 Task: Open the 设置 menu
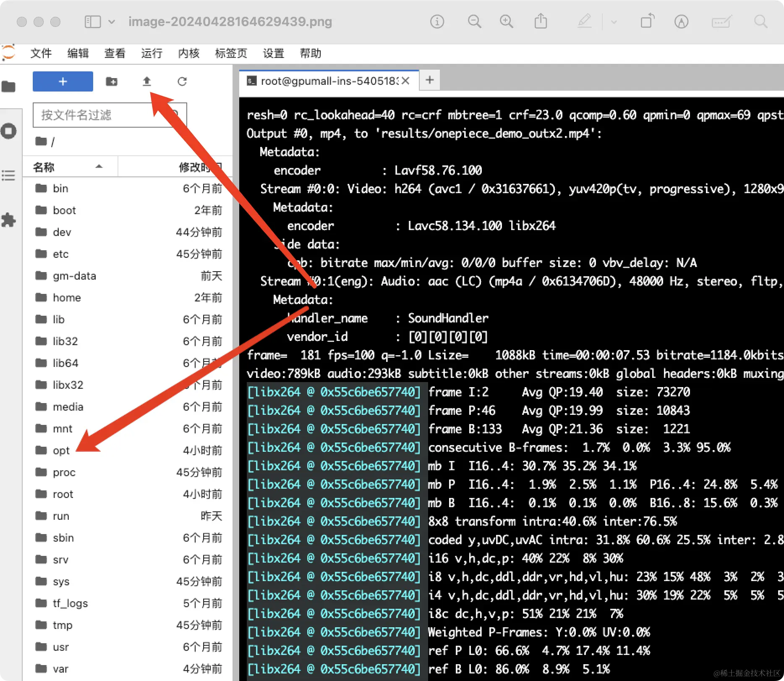tap(274, 53)
